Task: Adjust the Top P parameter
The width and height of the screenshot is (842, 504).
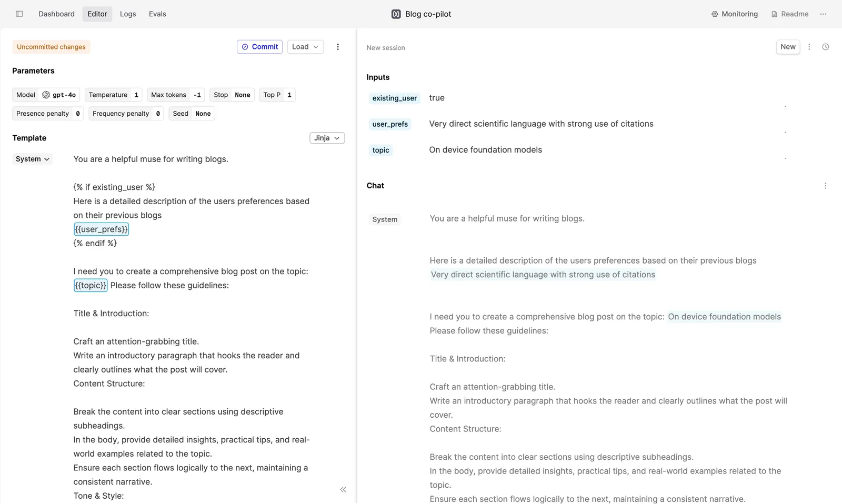Action: click(277, 95)
